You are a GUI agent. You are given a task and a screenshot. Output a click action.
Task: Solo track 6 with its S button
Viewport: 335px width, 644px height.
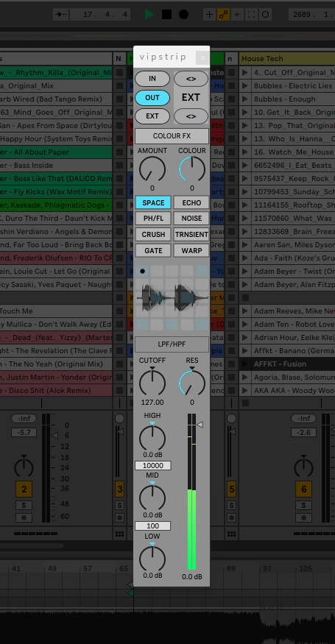point(304,505)
